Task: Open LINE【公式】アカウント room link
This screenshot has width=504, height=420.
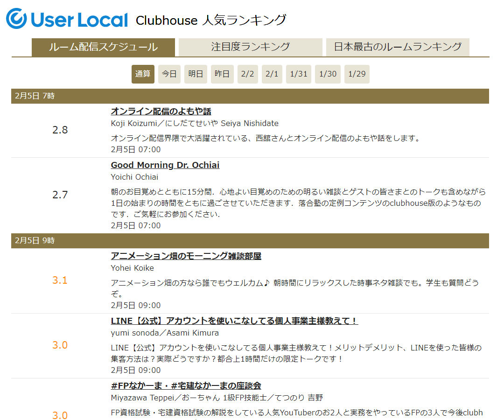Action: [234, 321]
